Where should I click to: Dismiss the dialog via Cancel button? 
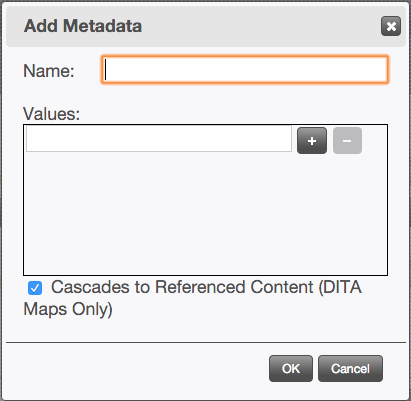[350, 369]
